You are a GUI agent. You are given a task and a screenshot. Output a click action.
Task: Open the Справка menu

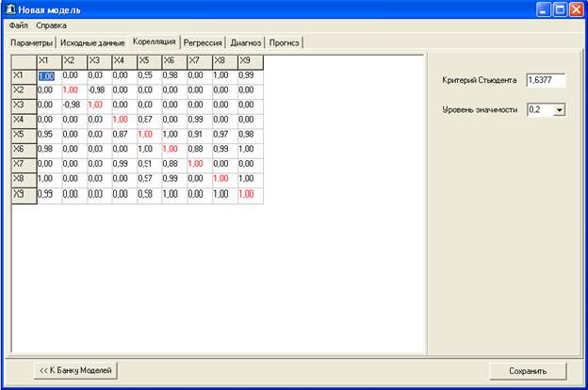coord(51,25)
